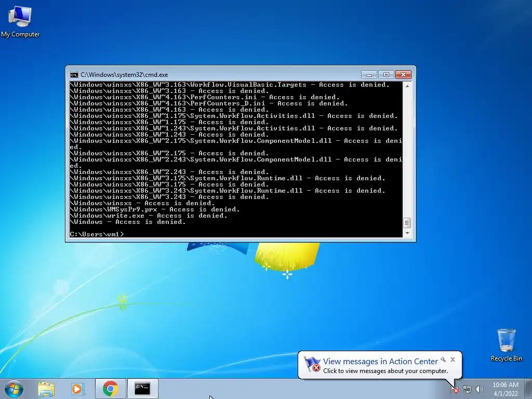Maximize the cmd.exe window
Viewport: 532px width, 399px height.
[386, 75]
